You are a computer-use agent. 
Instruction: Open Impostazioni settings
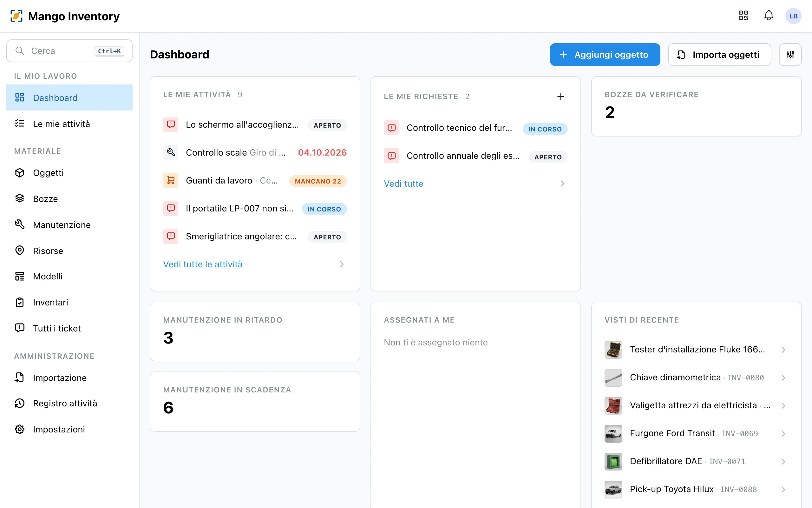click(x=69, y=429)
